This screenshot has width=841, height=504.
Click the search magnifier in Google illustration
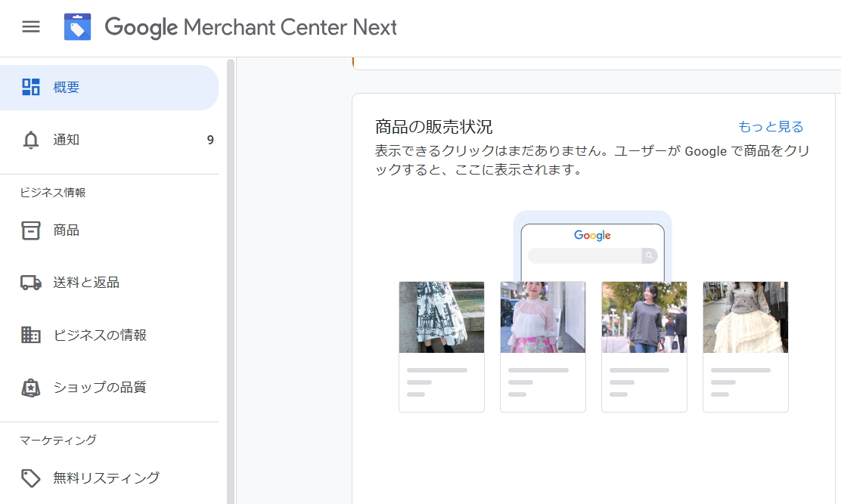(649, 255)
